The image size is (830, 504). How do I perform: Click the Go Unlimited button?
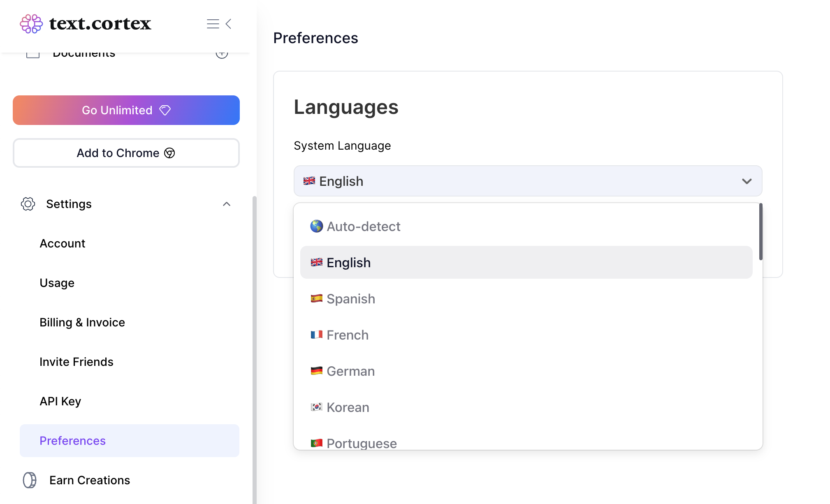click(x=126, y=110)
